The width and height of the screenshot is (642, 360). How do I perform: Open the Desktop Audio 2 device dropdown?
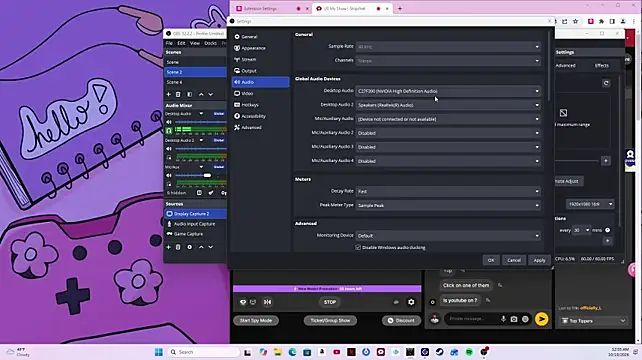[448, 105]
